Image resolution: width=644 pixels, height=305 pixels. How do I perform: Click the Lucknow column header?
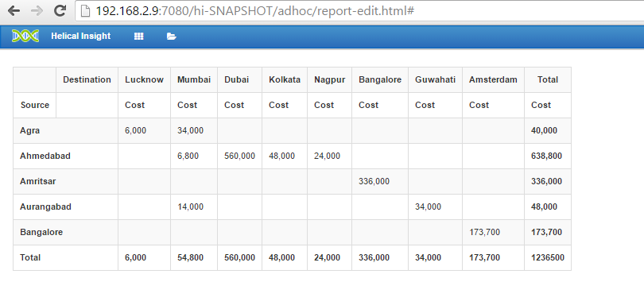click(x=144, y=79)
